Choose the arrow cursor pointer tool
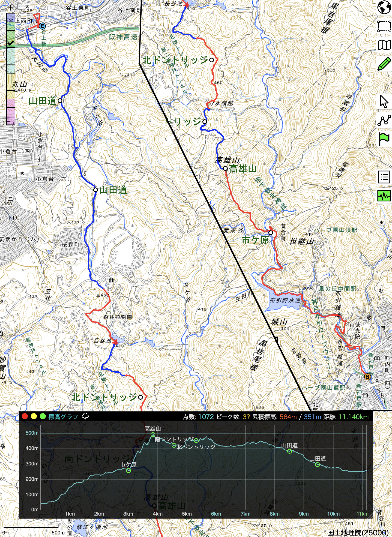 [384, 102]
